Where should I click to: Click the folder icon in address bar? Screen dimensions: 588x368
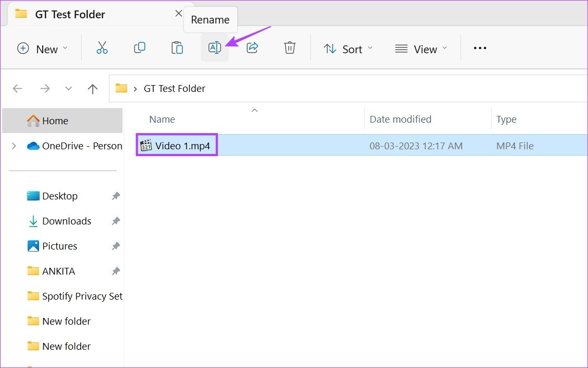[121, 88]
